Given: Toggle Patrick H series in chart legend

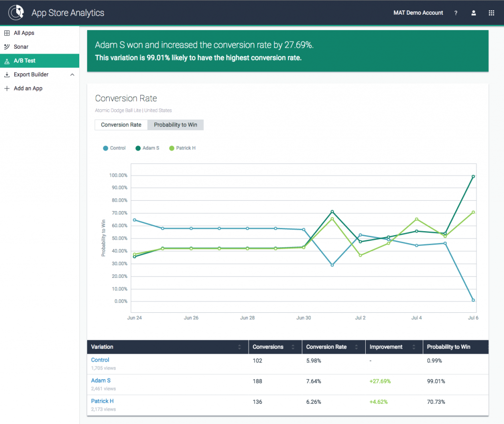Looking at the screenshot, I should 182,148.
